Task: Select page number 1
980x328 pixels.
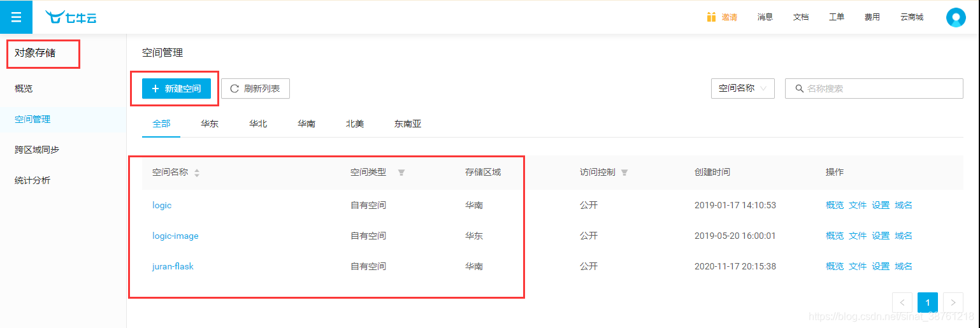Action: [x=928, y=303]
